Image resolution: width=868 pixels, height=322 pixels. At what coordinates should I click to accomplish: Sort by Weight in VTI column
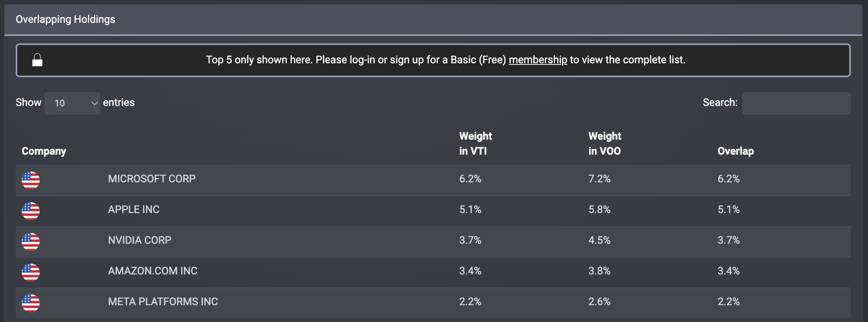point(475,144)
